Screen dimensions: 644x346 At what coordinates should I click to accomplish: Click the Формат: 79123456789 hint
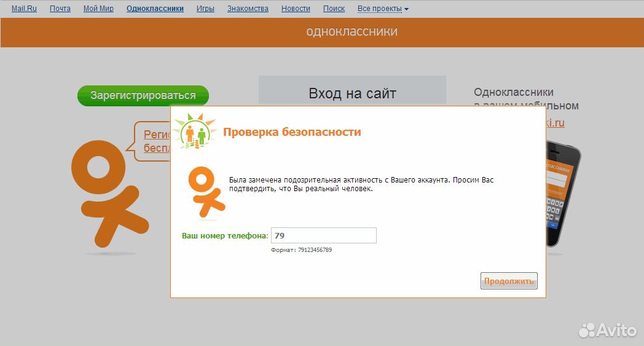(302, 250)
